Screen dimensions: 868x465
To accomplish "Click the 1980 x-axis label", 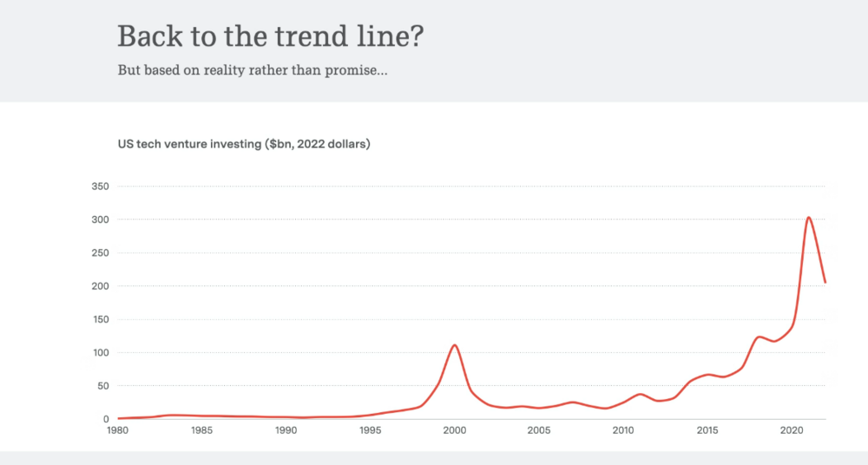I will click(x=117, y=430).
